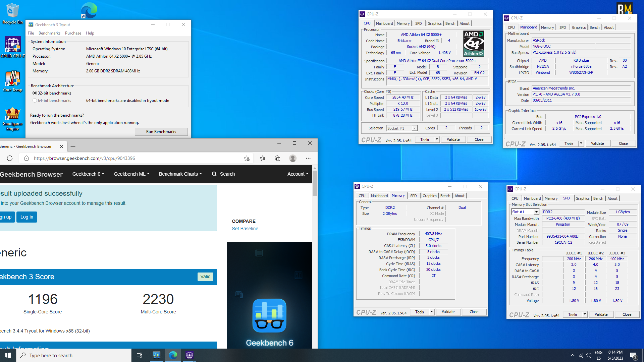Open Task View on the taskbar
Viewport: 644px width, 362px height.
140,355
